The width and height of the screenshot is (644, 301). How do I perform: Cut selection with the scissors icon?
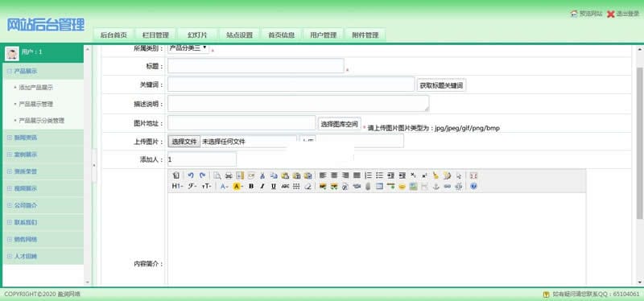pyautogui.click(x=262, y=175)
